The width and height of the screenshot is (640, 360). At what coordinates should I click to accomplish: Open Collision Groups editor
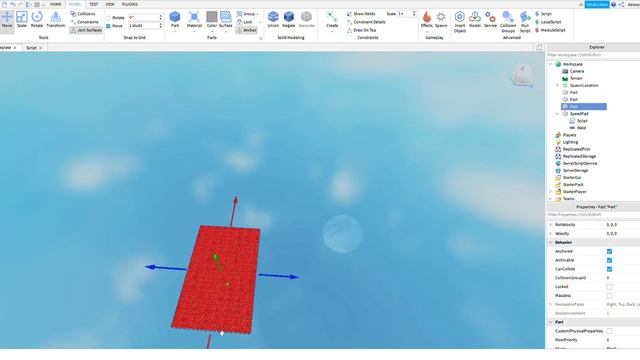point(508,22)
